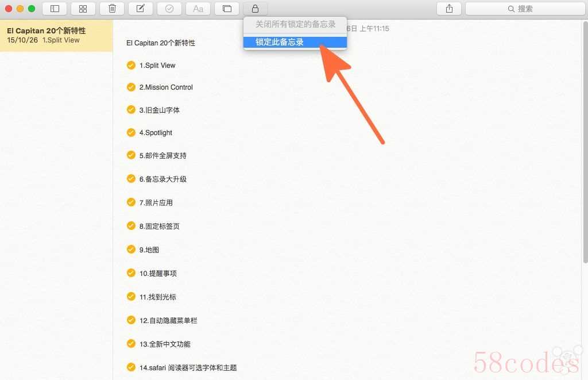Toggle checkbox for 9.地图
The height and width of the screenshot is (380, 588).
tap(131, 250)
